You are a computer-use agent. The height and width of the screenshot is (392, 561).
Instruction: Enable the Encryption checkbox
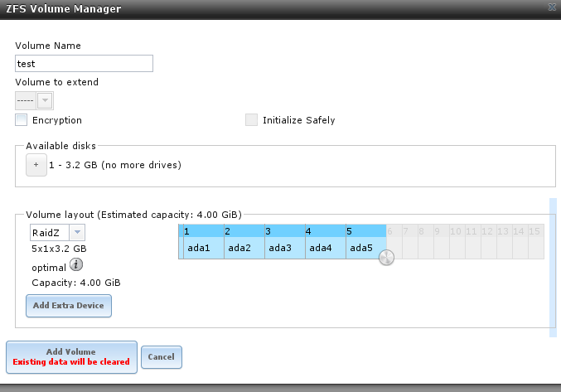(x=21, y=120)
